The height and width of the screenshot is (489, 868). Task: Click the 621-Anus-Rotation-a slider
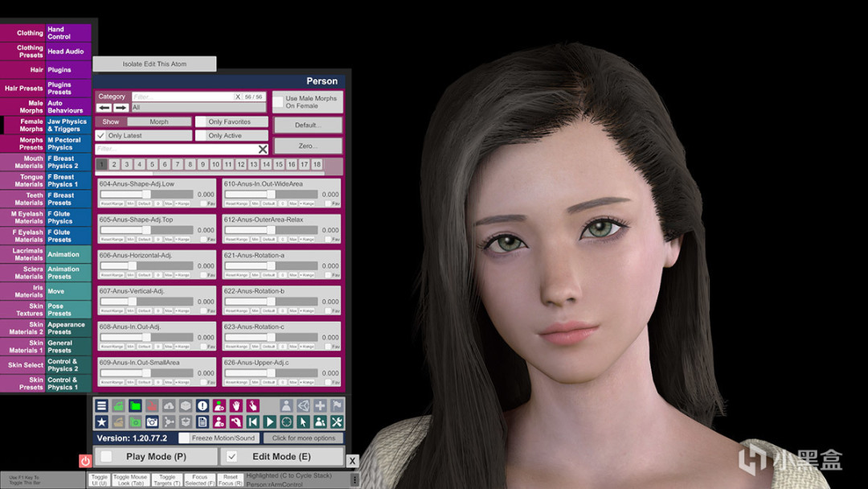[272, 266]
